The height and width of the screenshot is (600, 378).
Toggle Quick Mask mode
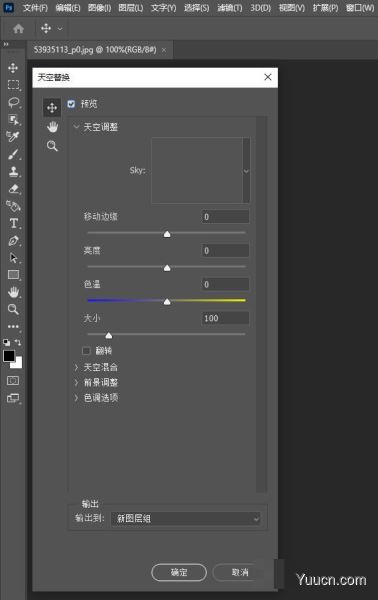[13, 380]
